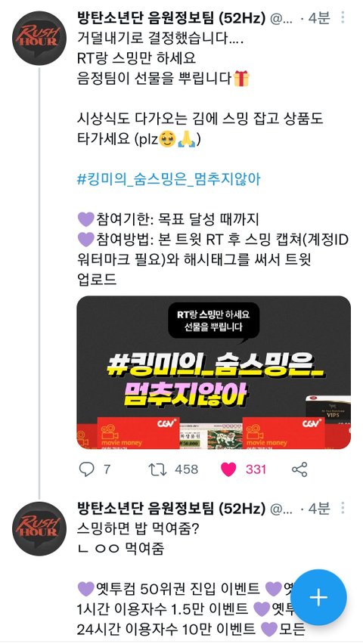This screenshot has height=644, width=363.
Task: Open the attached event banner image
Action: click(214, 372)
